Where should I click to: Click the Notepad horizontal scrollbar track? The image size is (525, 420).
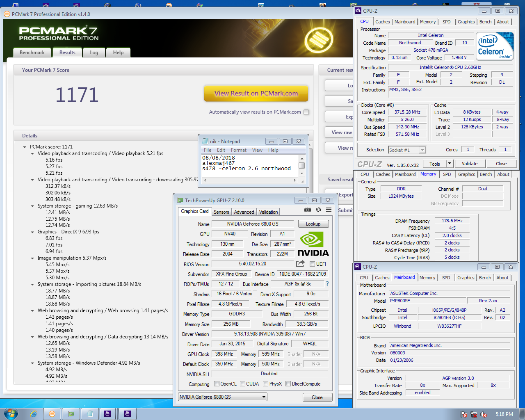click(250, 180)
